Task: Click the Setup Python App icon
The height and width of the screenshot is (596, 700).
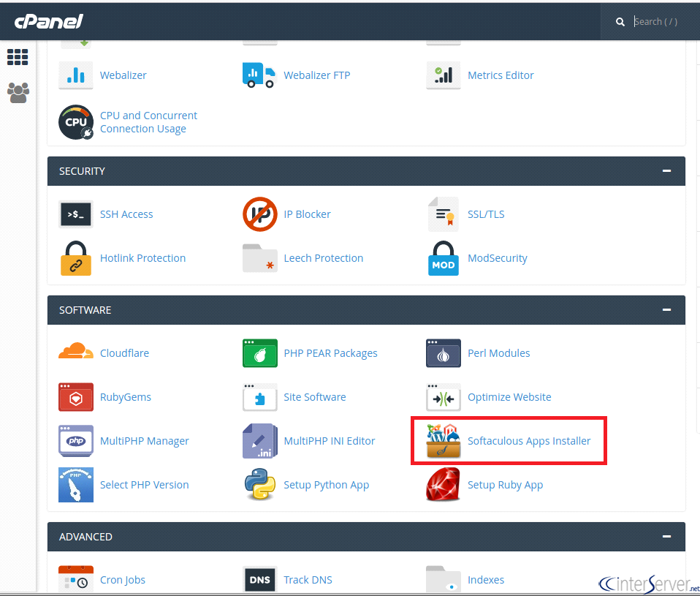Action: (260, 484)
